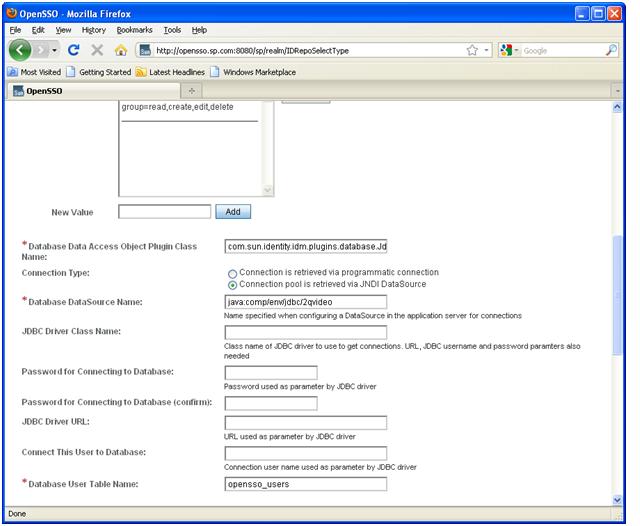Click the JDBC Driver URL field
The width and height of the screenshot is (640, 526).
click(x=306, y=423)
